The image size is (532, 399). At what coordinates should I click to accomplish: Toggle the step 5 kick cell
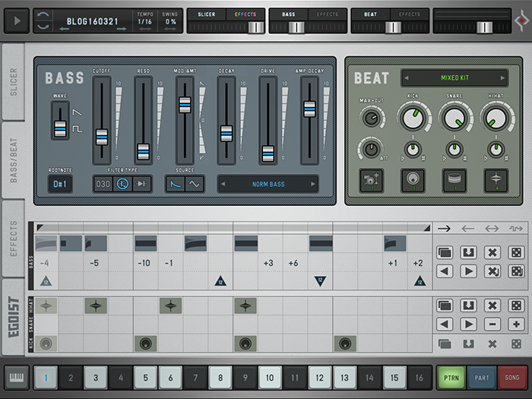[146, 344]
